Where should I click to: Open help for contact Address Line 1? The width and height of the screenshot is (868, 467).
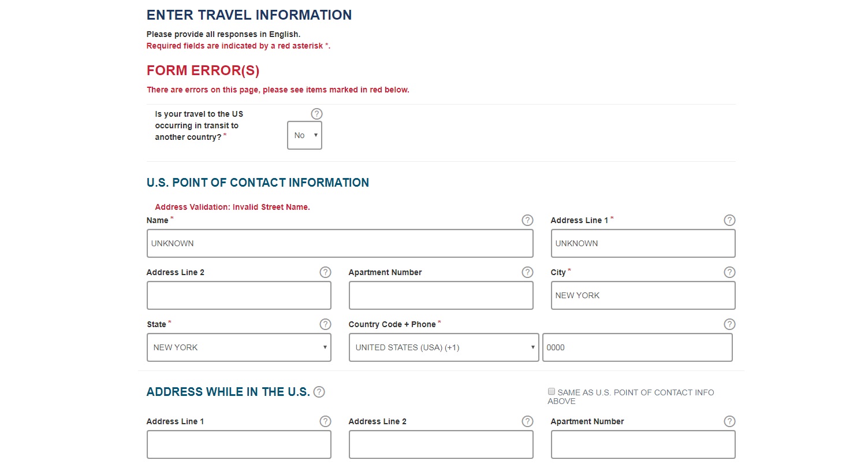tap(729, 220)
